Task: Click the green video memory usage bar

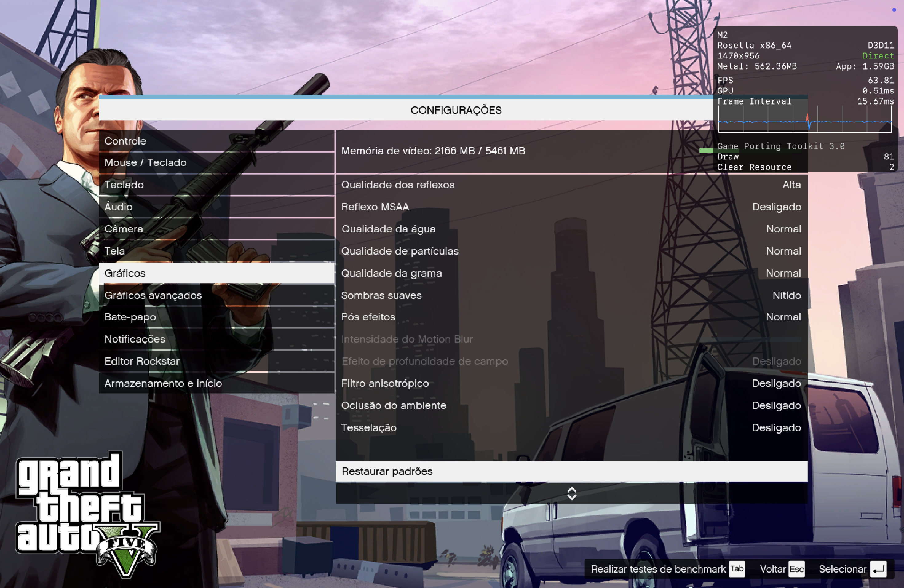Action: point(706,151)
